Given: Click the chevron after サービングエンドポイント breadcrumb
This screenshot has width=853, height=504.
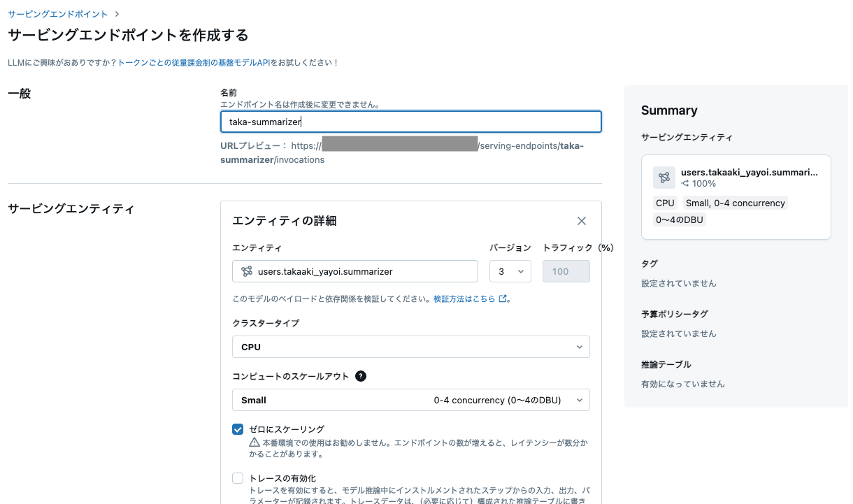Looking at the screenshot, I should pyautogui.click(x=115, y=13).
